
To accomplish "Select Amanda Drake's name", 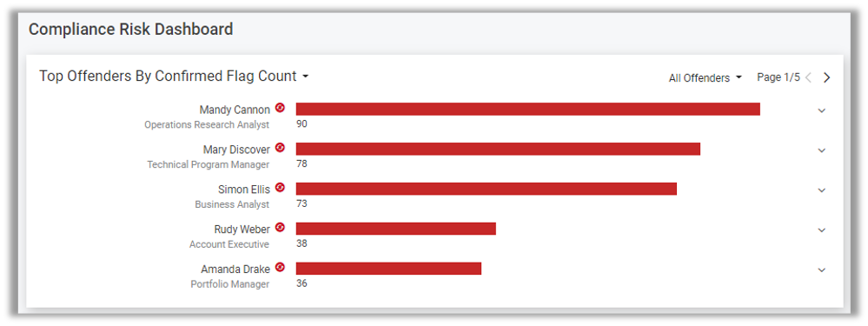I will [x=235, y=269].
